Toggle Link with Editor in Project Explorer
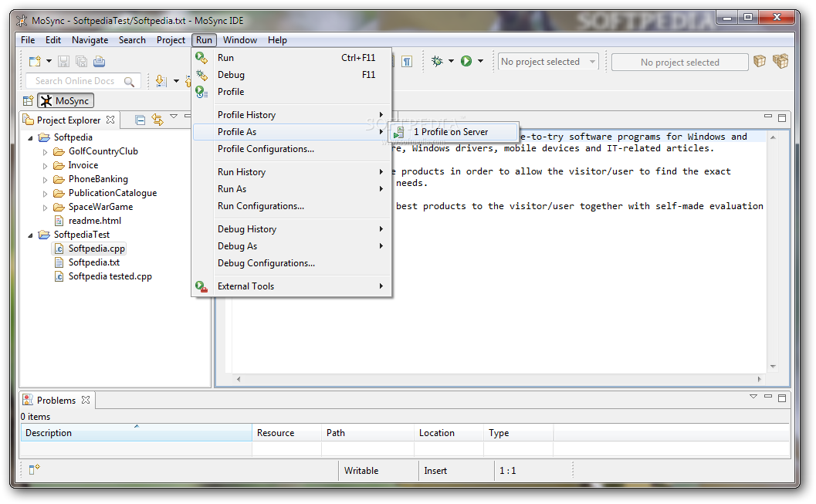The image size is (816, 504). click(157, 120)
